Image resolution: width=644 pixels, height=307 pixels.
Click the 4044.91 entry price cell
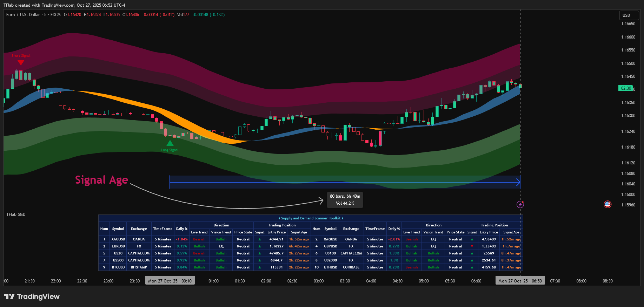277,239
